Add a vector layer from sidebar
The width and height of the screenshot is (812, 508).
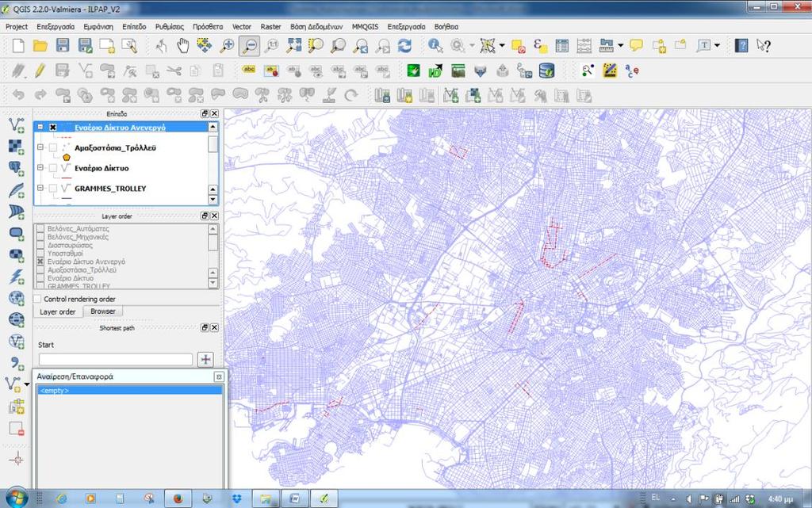(x=16, y=125)
